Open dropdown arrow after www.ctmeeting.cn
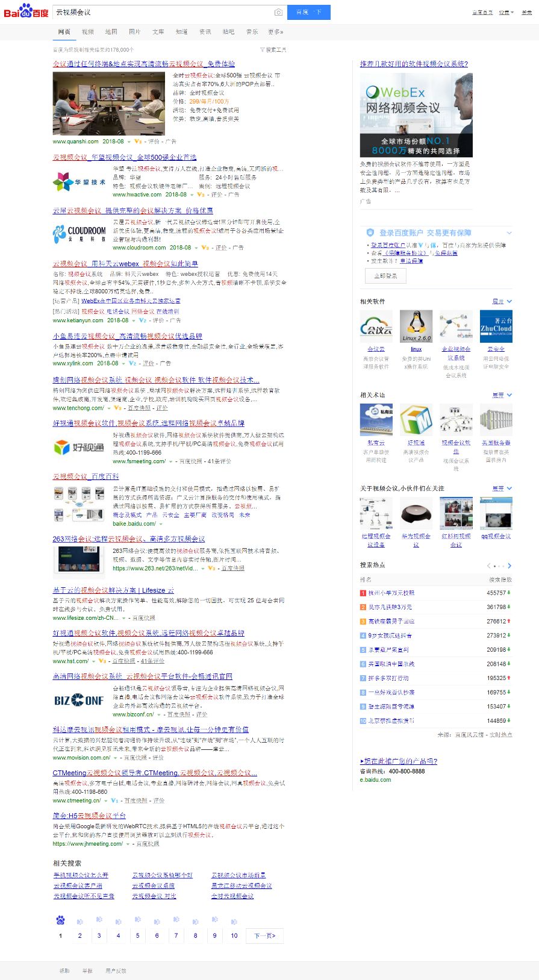Screen dimensions: 539x980 pos(106,801)
